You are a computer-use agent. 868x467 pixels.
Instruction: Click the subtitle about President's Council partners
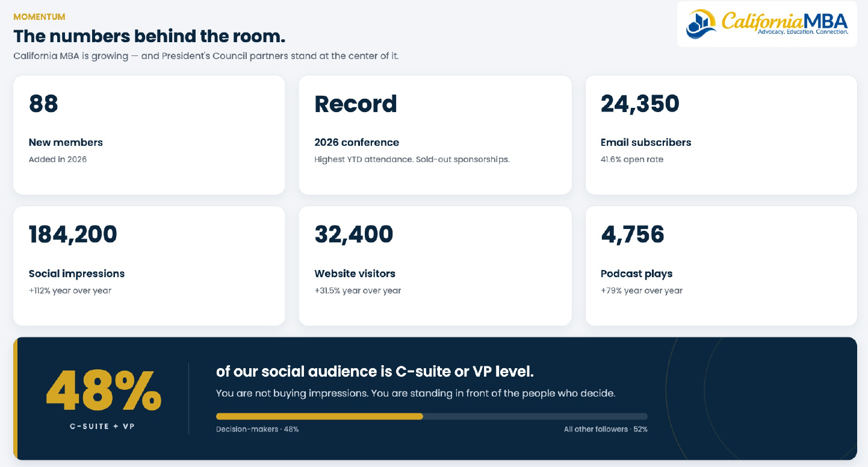206,56
